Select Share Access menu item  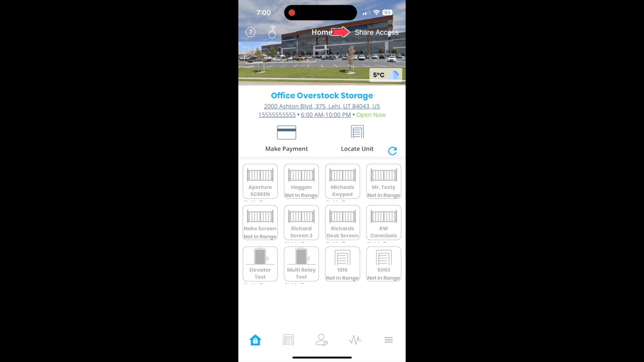coord(376,32)
